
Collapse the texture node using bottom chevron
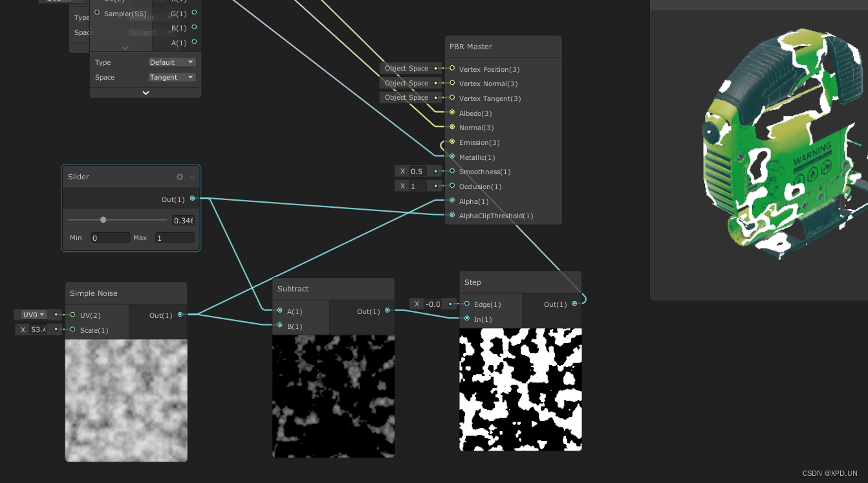146,93
